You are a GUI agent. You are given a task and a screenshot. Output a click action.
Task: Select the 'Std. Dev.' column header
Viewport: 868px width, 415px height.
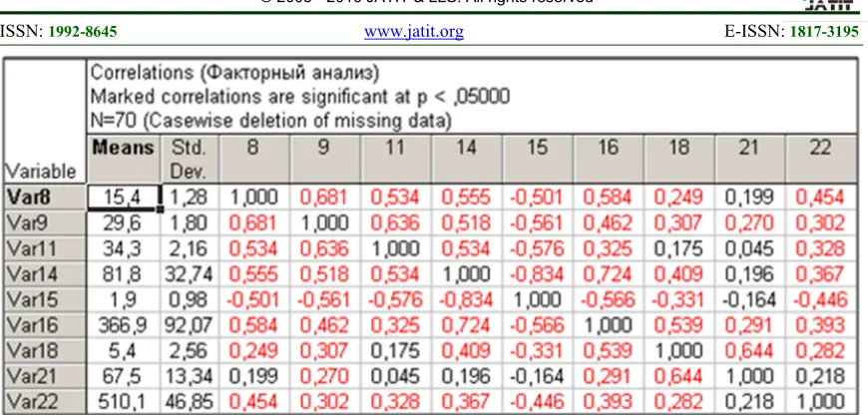click(190, 159)
